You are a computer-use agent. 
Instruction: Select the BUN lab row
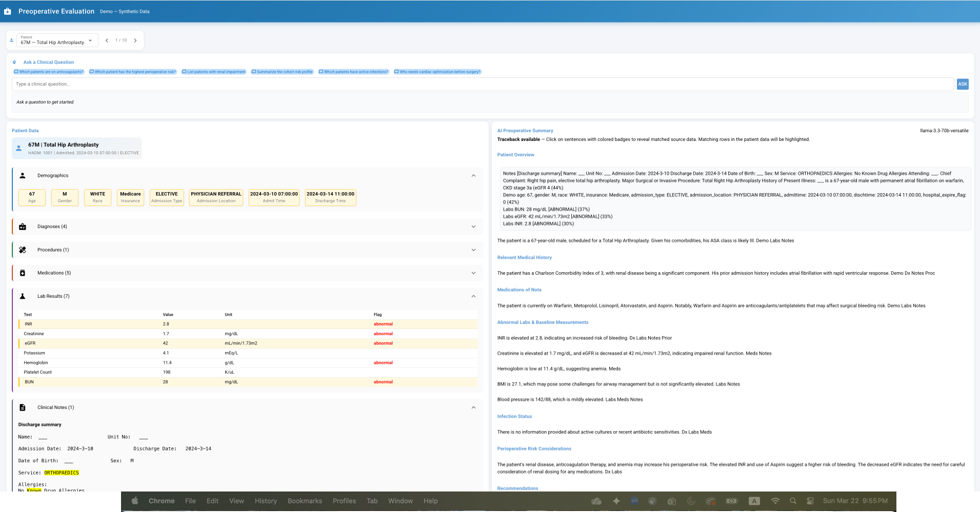(x=248, y=382)
